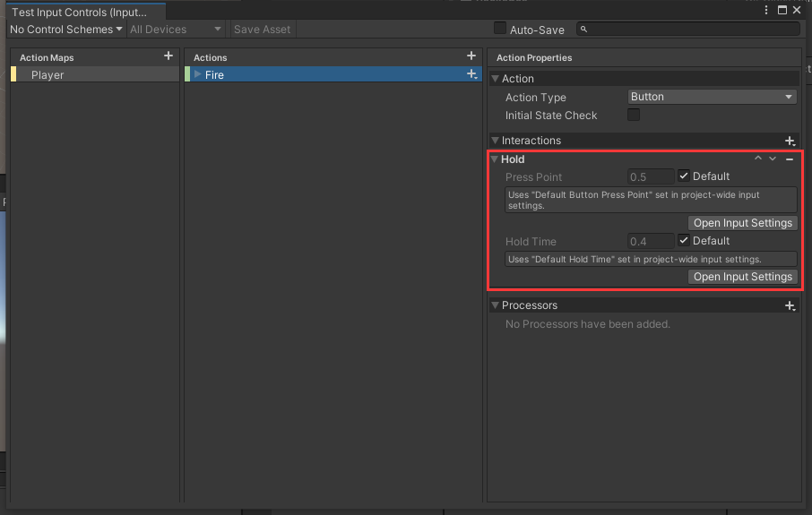Add a new interaction with plus icon
812x515 pixels.
click(790, 141)
